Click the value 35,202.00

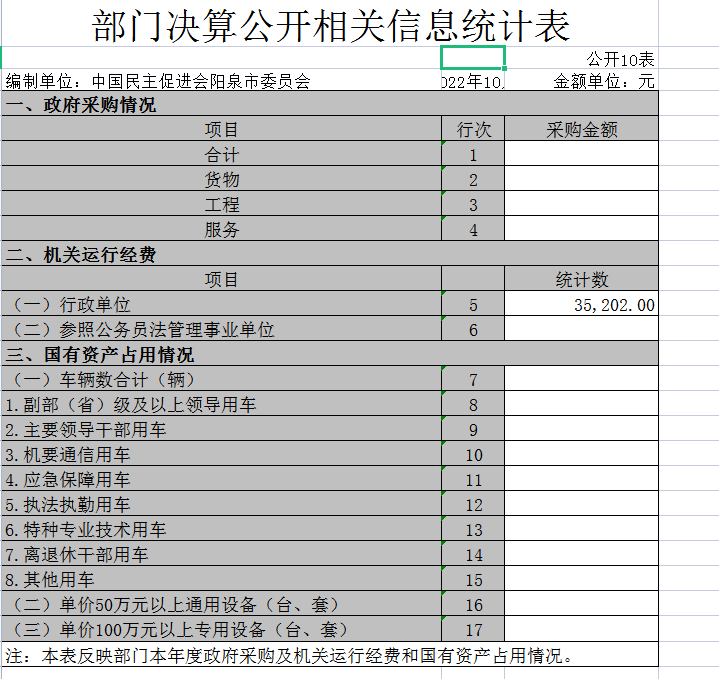point(581,304)
